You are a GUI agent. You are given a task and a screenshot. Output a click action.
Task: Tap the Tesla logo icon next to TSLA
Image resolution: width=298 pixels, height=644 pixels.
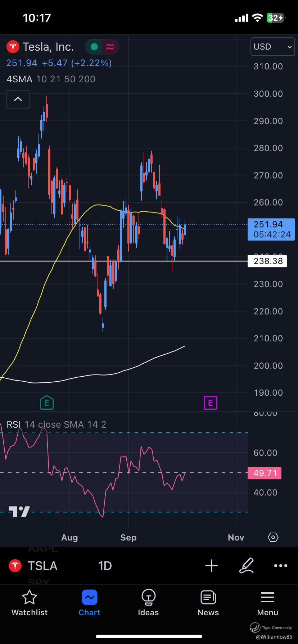pyautogui.click(x=15, y=566)
